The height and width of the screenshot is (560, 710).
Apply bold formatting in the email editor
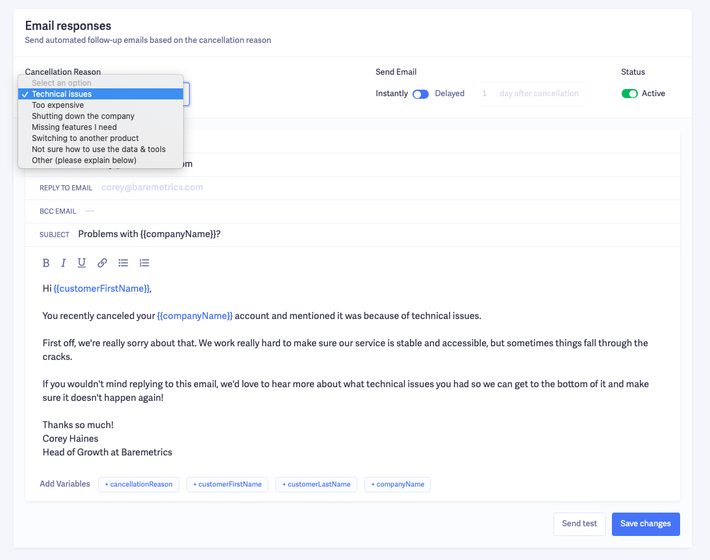point(46,263)
